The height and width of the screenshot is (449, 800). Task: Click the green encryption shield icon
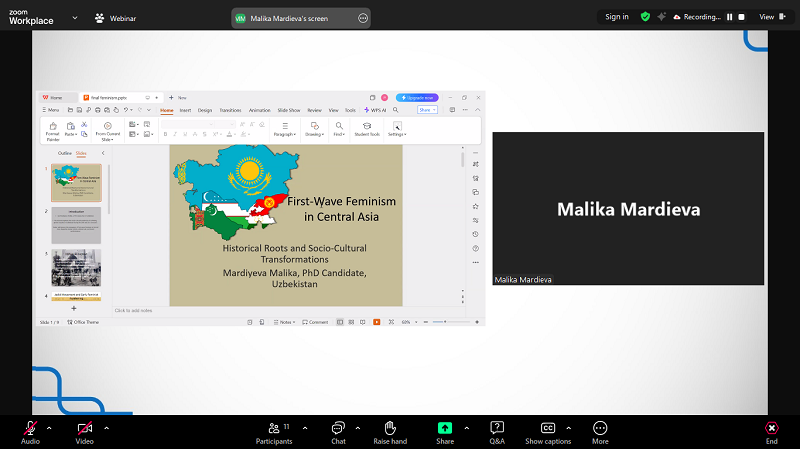pyautogui.click(x=645, y=16)
